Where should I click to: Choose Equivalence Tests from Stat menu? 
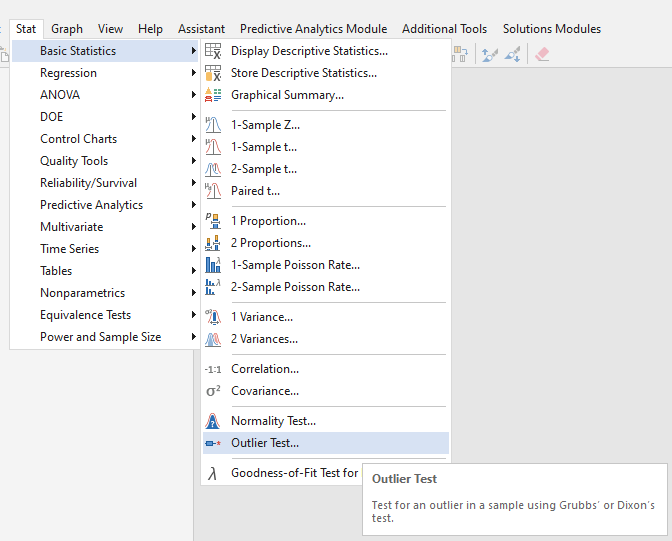pyautogui.click(x=105, y=315)
